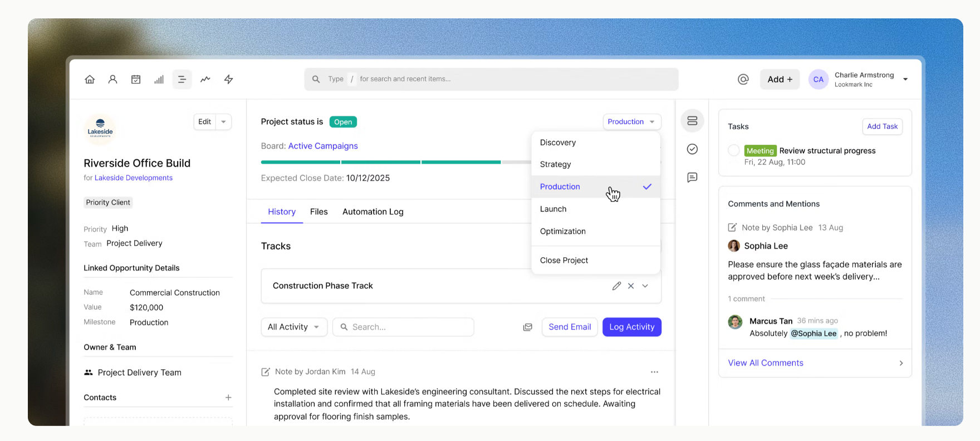
Task: Click the first segment of project progress bar
Action: [x=301, y=162]
